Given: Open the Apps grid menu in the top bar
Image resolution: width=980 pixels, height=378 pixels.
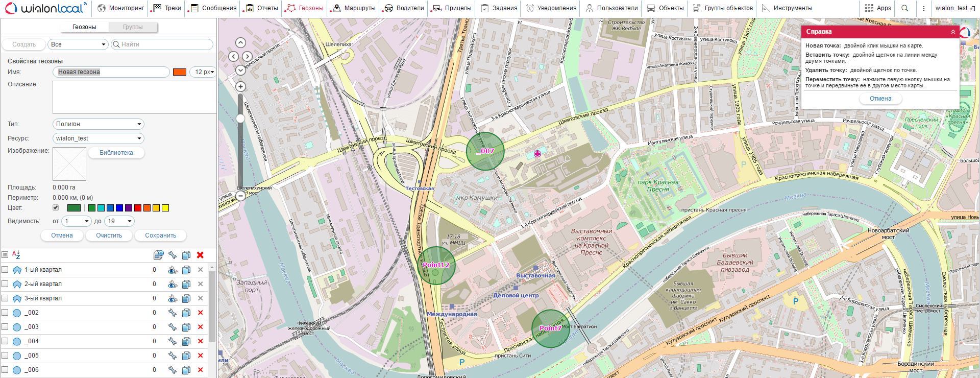Looking at the screenshot, I should click(x=878, y=8).
